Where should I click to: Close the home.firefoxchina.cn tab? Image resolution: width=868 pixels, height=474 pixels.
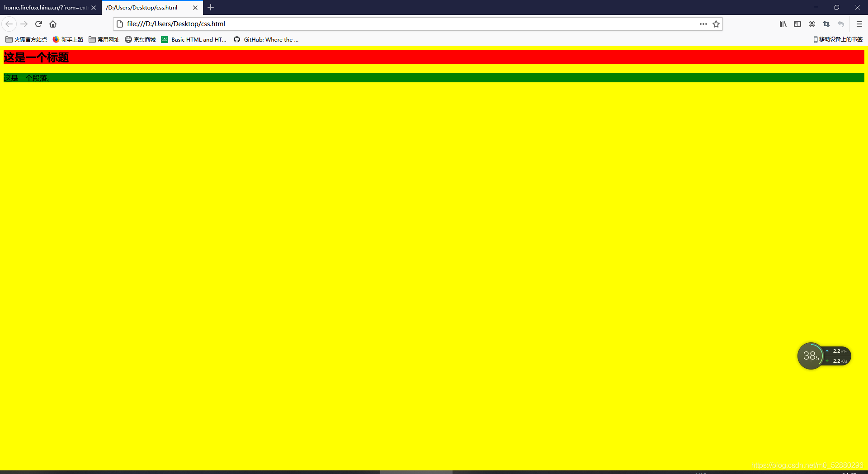pos(94,8)
